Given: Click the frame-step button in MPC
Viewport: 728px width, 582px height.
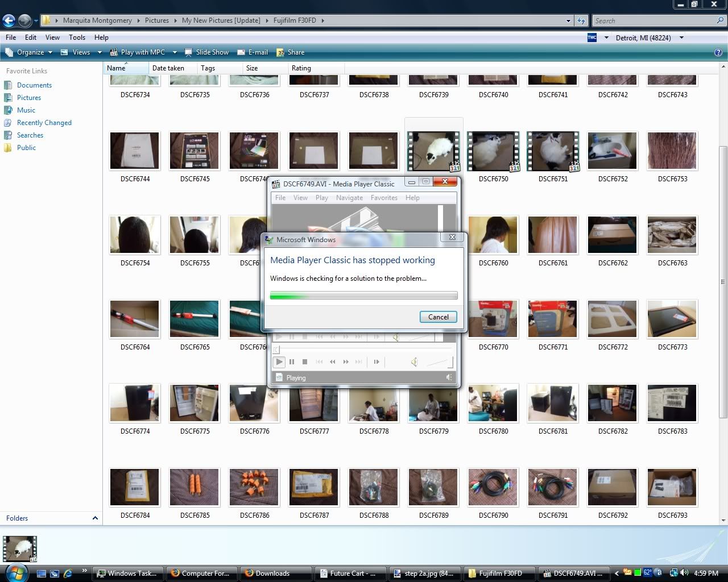Looking at the screenshot, I should tap(377, 361).
